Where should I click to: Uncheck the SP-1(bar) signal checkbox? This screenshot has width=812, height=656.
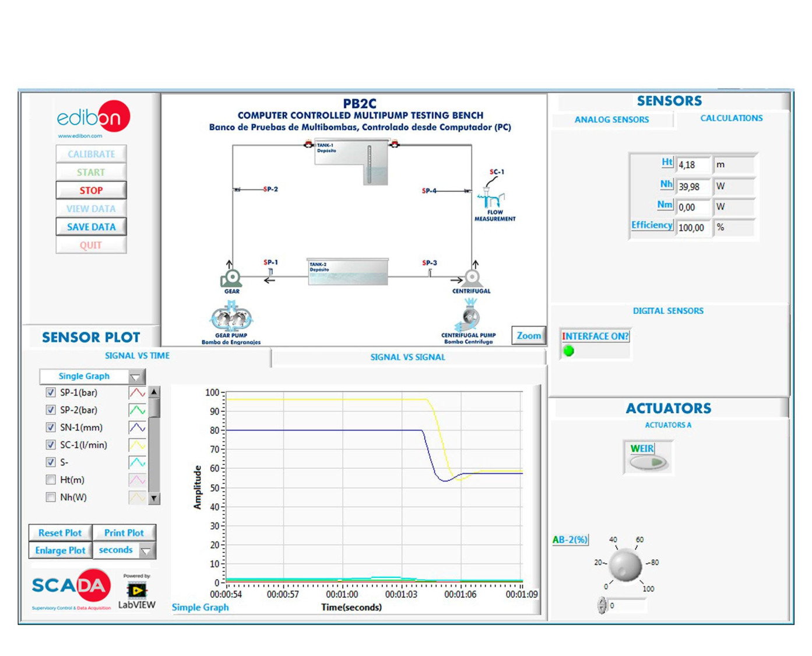[x=51, y=392]
